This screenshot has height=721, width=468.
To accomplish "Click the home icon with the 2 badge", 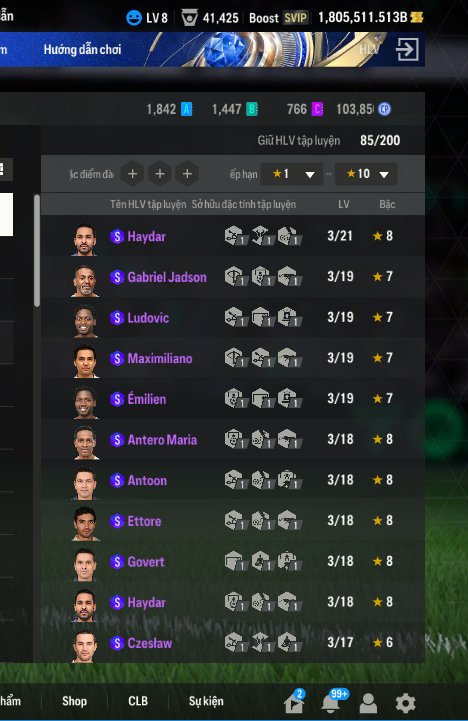I will pyautogui.click(x=294, y=703).
